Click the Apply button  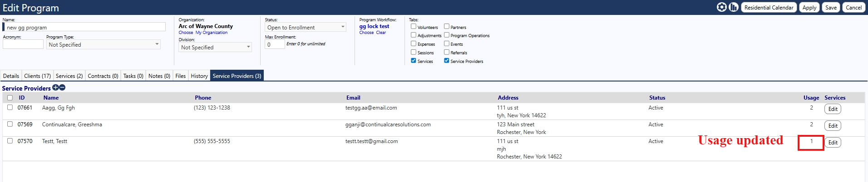point(809,8)
